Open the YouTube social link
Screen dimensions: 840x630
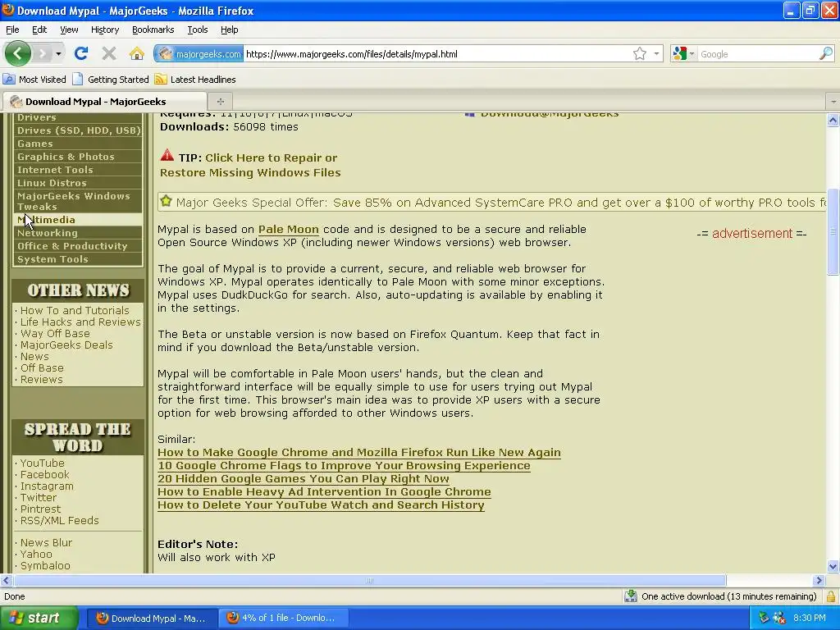[43, 463]
